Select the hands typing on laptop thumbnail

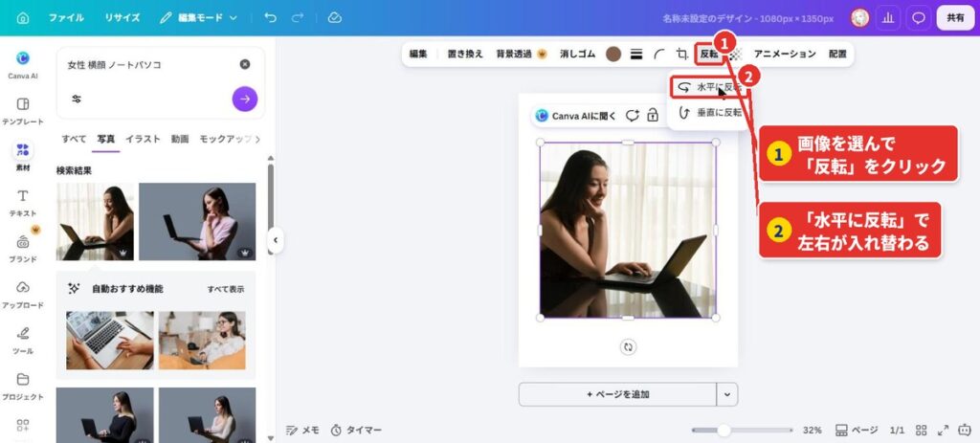click(x=109, y=341)
